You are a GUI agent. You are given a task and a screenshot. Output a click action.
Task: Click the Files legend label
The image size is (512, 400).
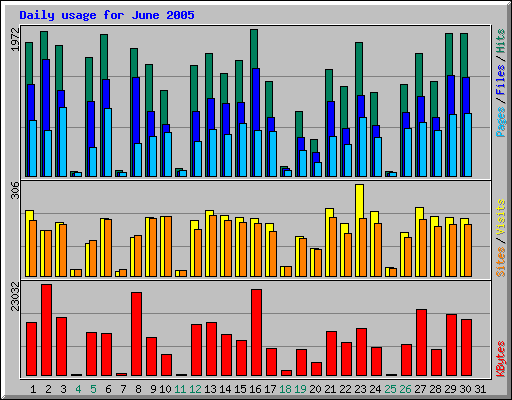click(x=501, y=80)
